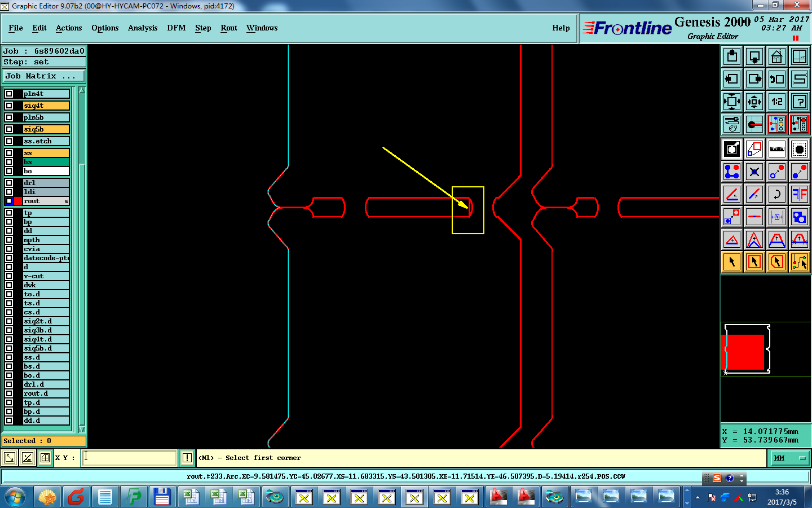Open the Actions menu

pos(69,28)
